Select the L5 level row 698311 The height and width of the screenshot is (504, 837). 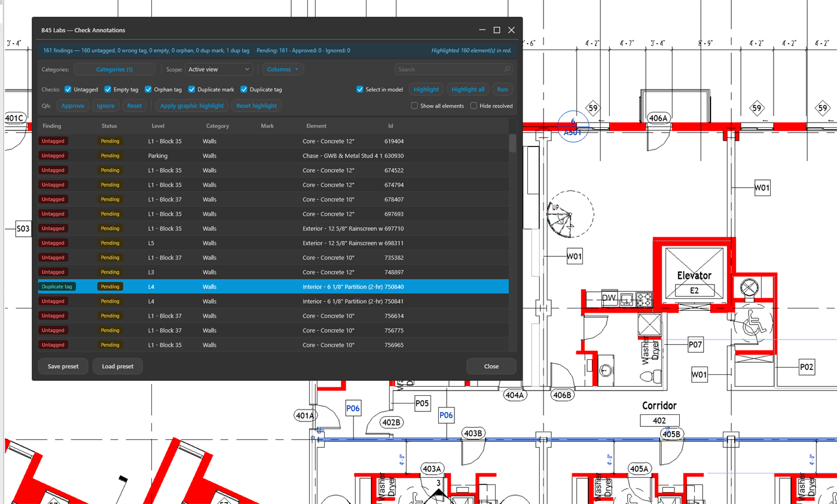coord(273,243)
